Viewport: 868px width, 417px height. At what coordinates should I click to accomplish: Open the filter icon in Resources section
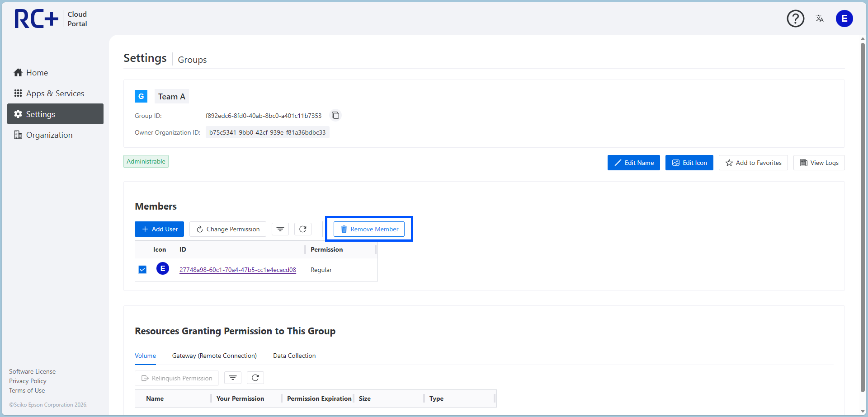[233, 378]
